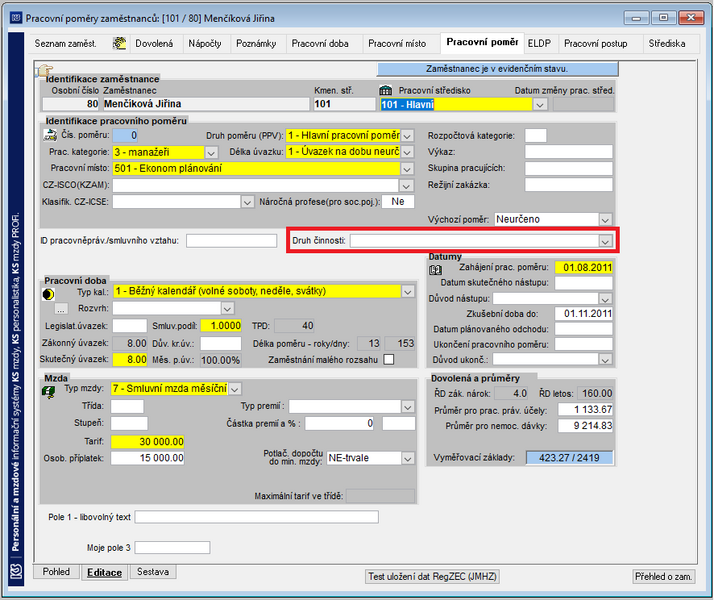Click the Osob. příplatek field
Viewport: 714px width, 600px height.
(x=148, y=458)
